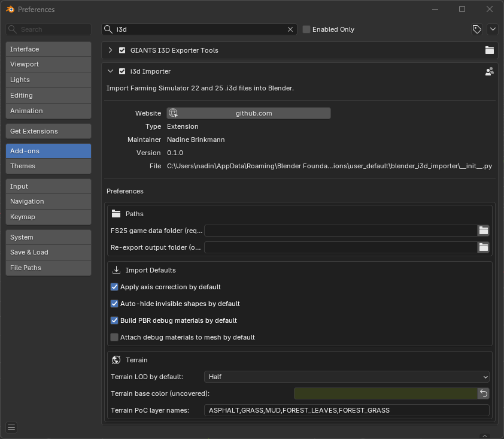Open the System preferences tab

[48, 237]
